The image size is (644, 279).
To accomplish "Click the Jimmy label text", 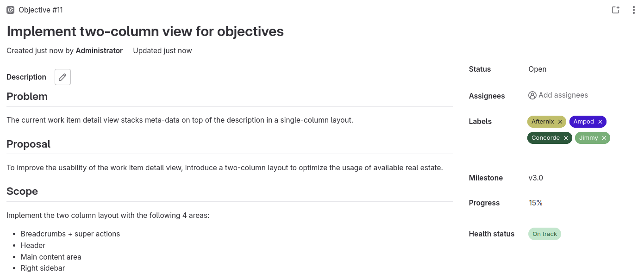I will (x=588, y=138).
